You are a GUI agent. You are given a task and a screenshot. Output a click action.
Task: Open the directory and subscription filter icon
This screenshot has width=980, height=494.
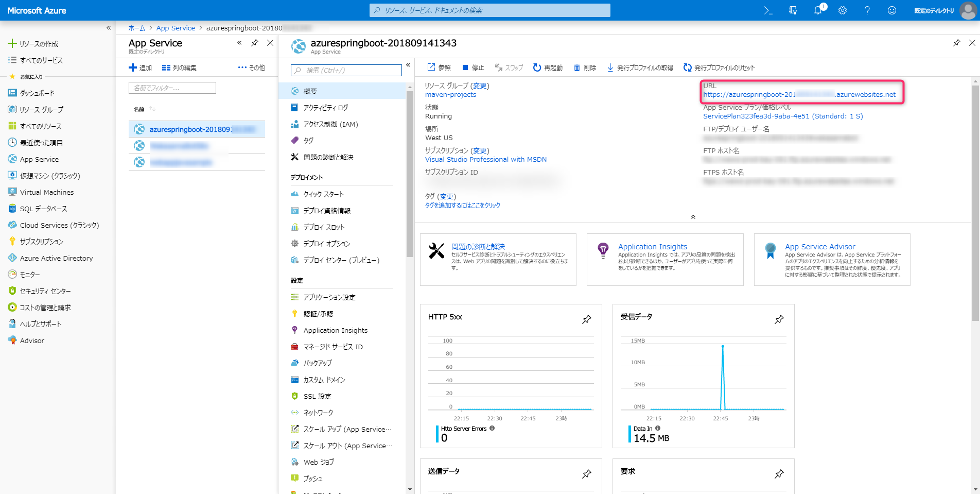793,10
